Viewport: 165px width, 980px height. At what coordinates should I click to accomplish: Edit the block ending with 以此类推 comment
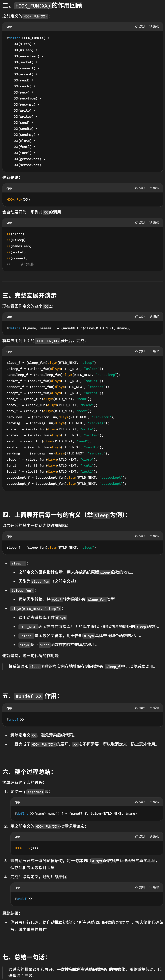[x=154, y=223]
